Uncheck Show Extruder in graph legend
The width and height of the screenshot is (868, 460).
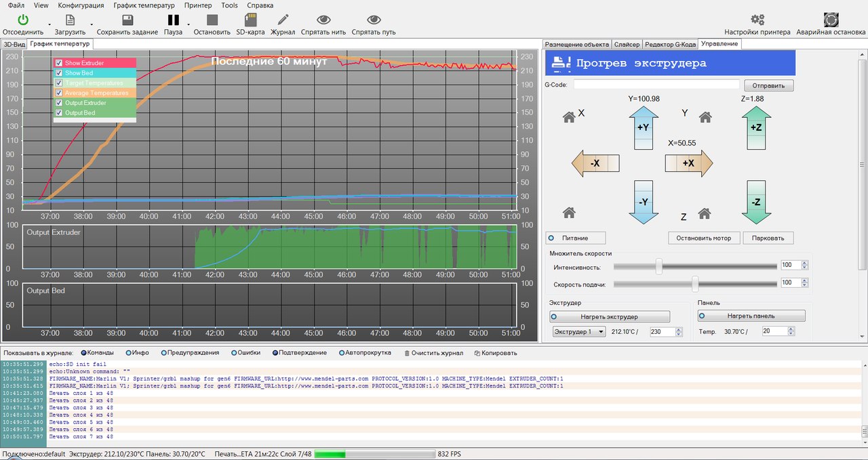tap(59, 63)
